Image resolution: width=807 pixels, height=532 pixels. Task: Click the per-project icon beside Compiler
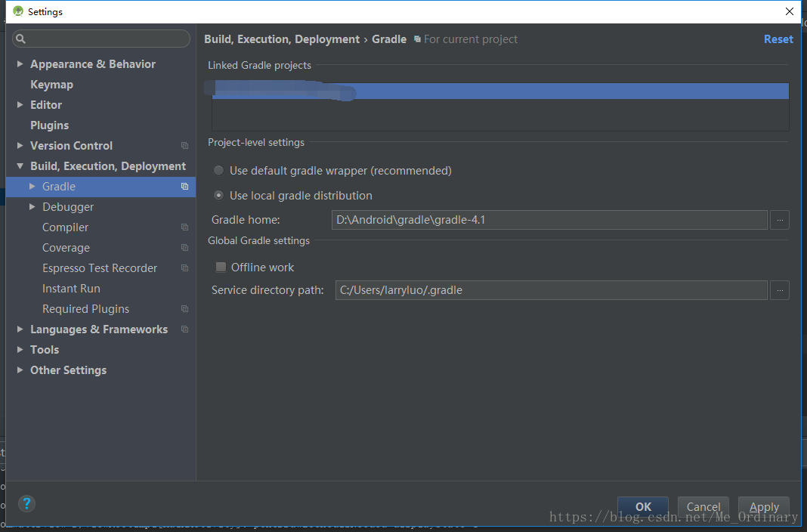[x=185, y=227]
